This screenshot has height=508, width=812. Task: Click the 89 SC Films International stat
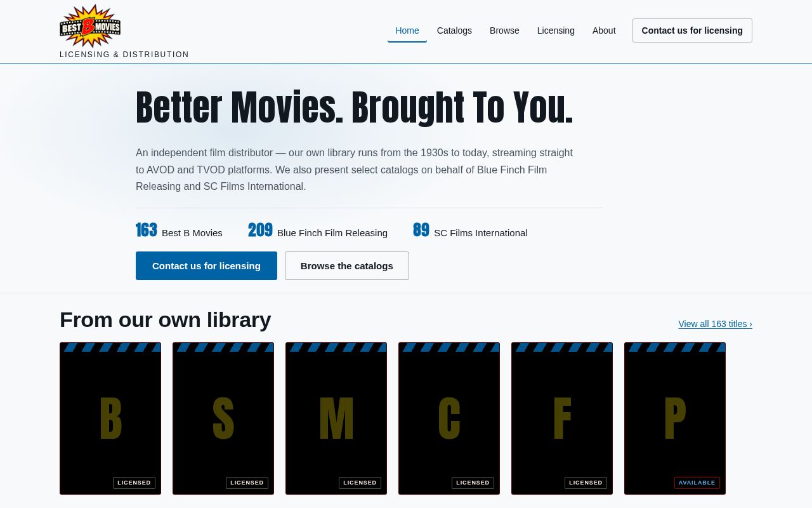pyautogui.click(x=470, y=231)
